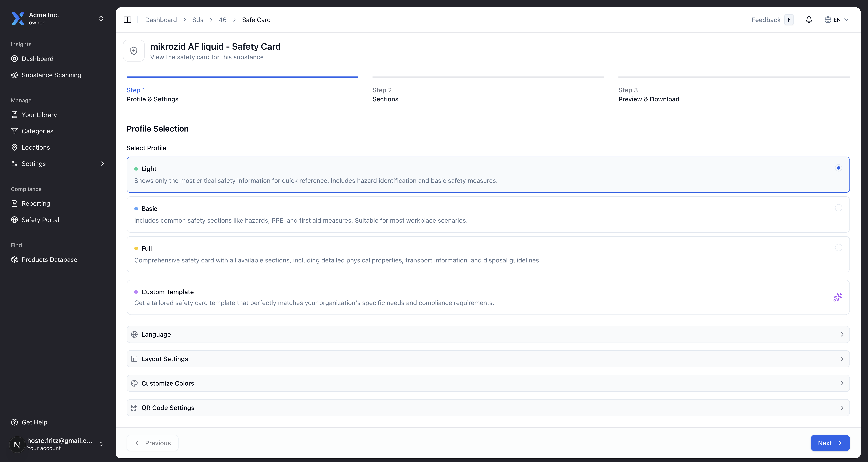Toggle the sidebar panel icon

127,20
